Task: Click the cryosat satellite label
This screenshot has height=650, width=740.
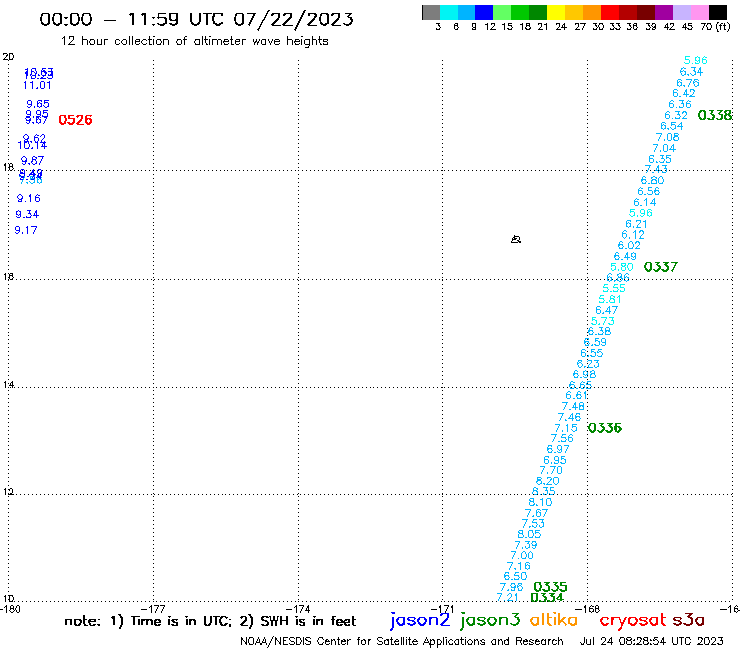Action: 633,620
